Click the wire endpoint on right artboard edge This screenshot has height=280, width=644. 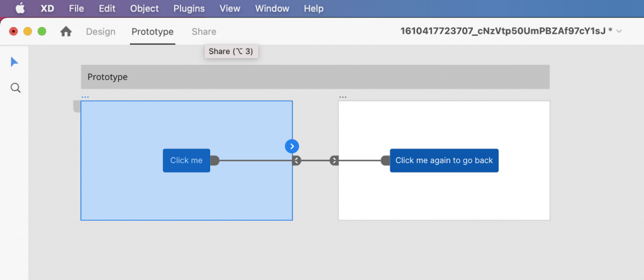(334, 160)
